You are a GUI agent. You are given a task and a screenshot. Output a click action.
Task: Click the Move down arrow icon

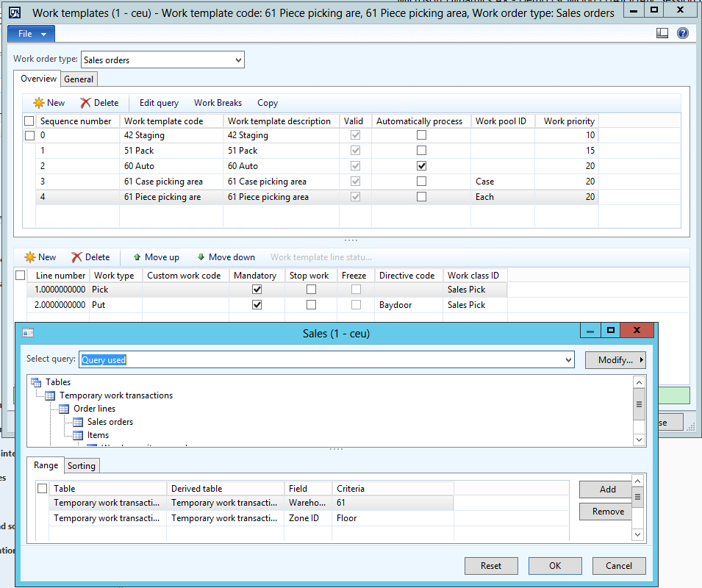click(201, 257)
